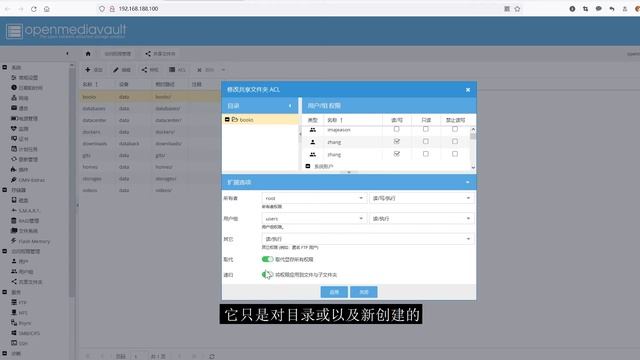Open General Settings in the System sidebar section

pyautogui.click(x=24, y=78)
